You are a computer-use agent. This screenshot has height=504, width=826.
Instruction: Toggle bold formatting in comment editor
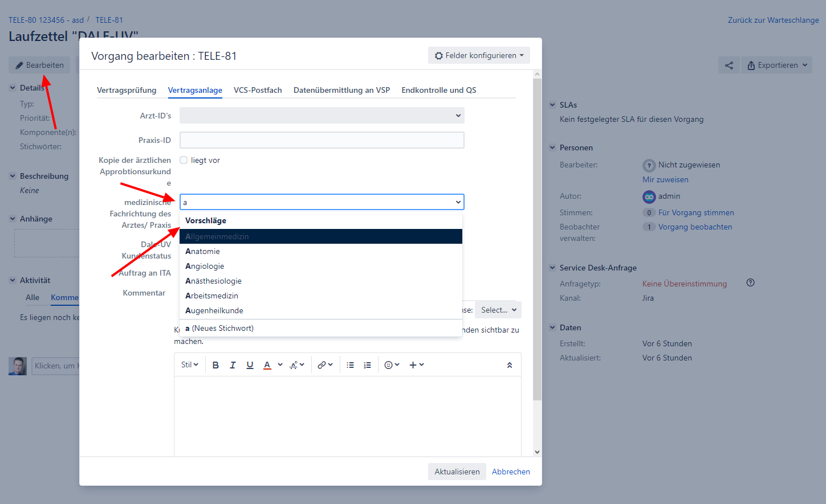click(x=215, y=365)
